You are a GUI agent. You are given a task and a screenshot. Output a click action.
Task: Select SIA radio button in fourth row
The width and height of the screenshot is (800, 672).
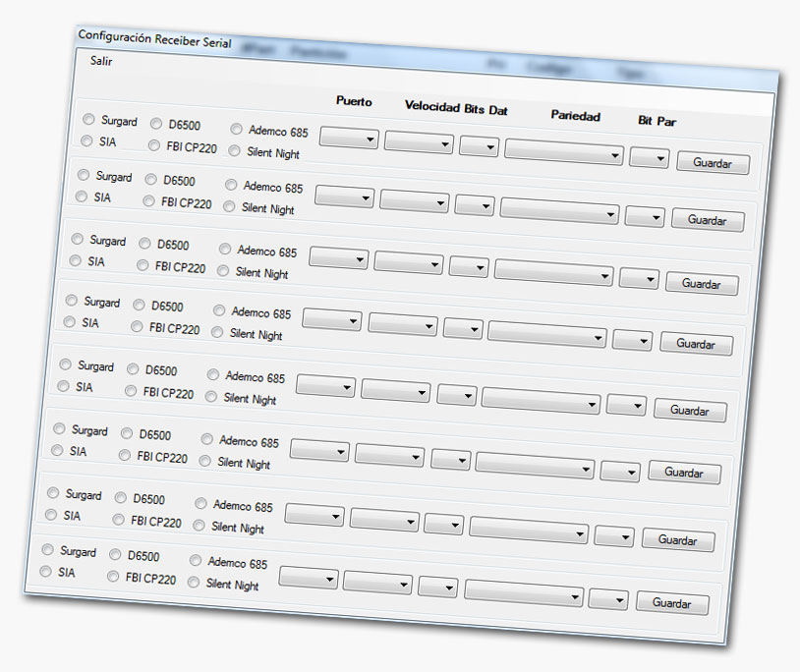click(x=70, y=322)
